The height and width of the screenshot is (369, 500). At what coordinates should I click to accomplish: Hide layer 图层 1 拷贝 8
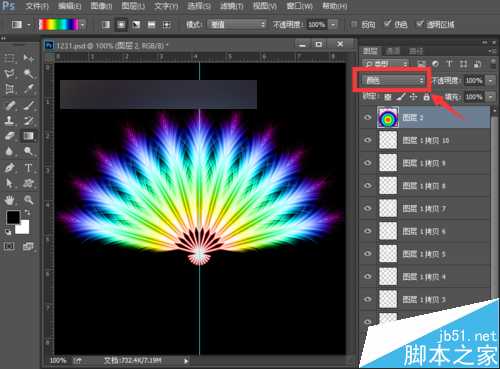368,185
